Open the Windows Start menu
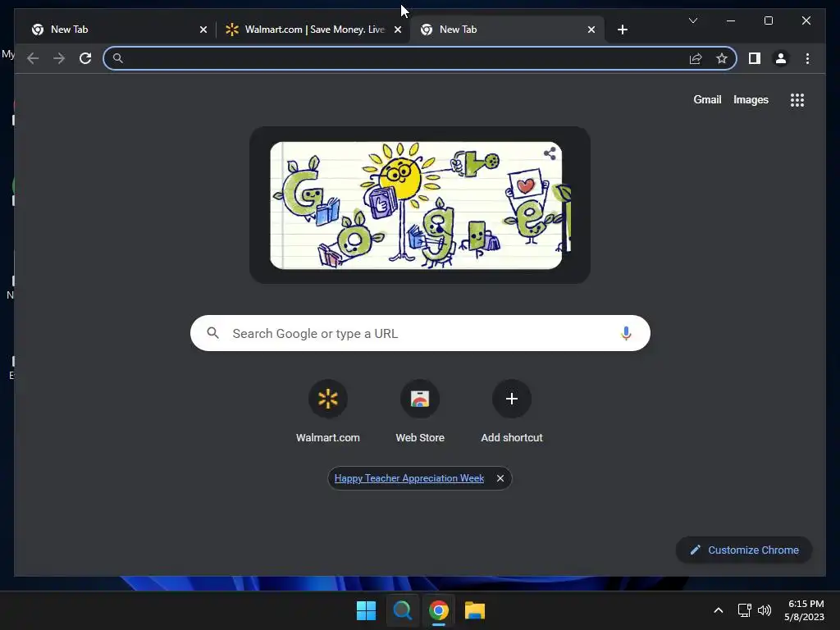This screenshot has height=630, width=840. (366, 610)
